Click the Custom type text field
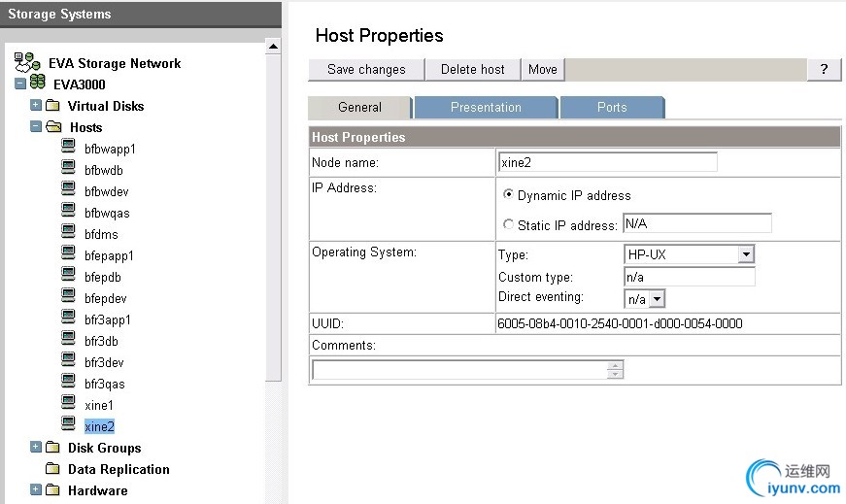This screenshot has width=846, height=504. coord(689,277)
